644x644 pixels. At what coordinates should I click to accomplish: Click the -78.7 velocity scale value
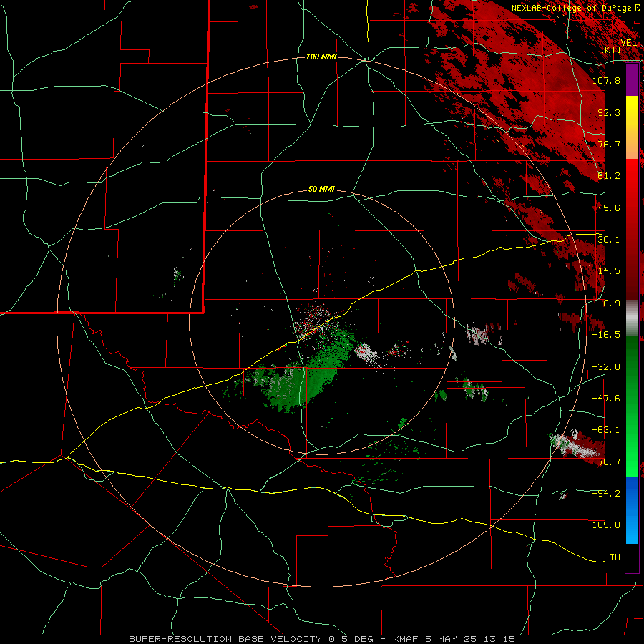click(x=606, y=462)
